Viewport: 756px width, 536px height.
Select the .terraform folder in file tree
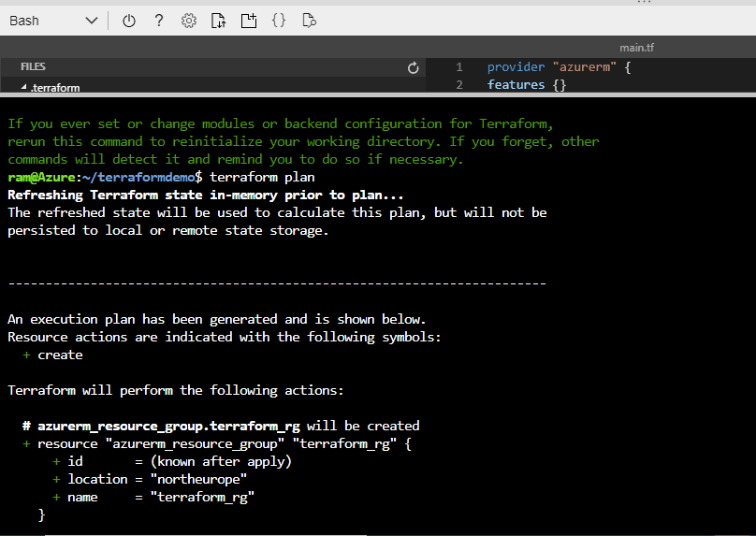pyautogui.click(x=56, y=88)
